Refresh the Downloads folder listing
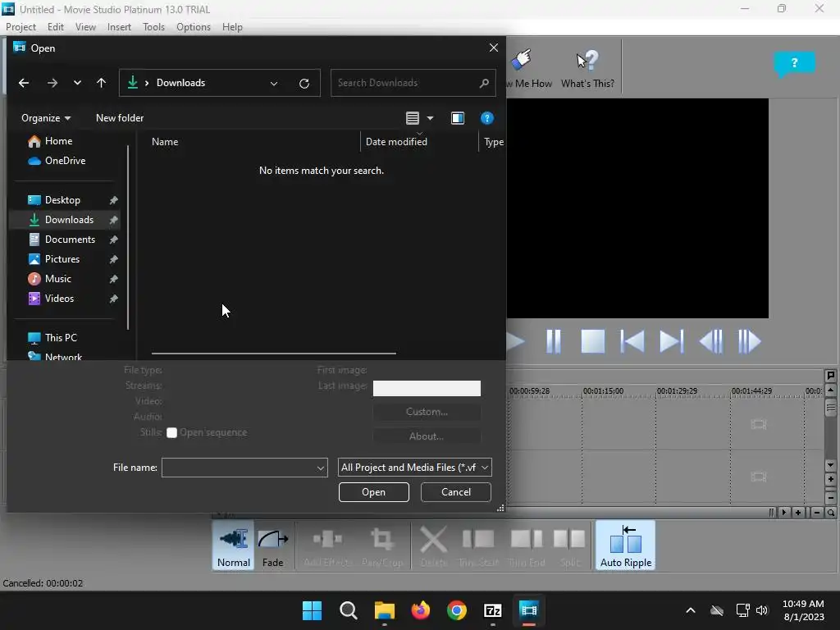Screen dimensions: 840x630 pos(304,83)
